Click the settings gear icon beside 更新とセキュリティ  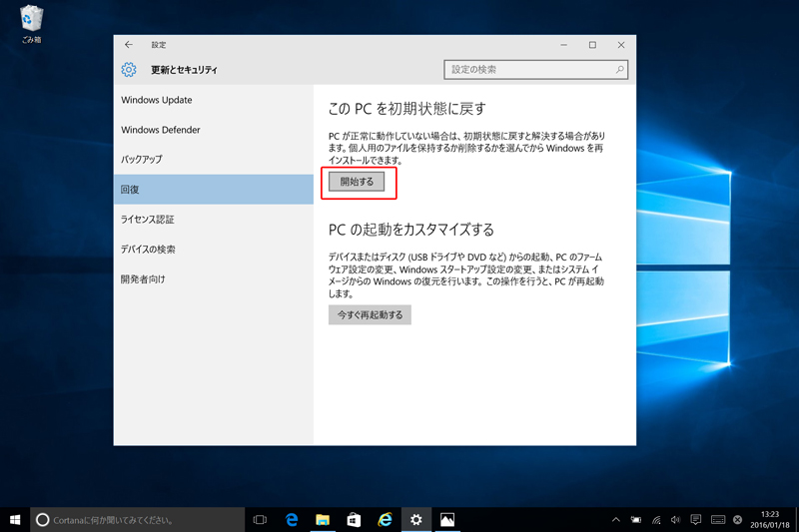tap(129, 69)
